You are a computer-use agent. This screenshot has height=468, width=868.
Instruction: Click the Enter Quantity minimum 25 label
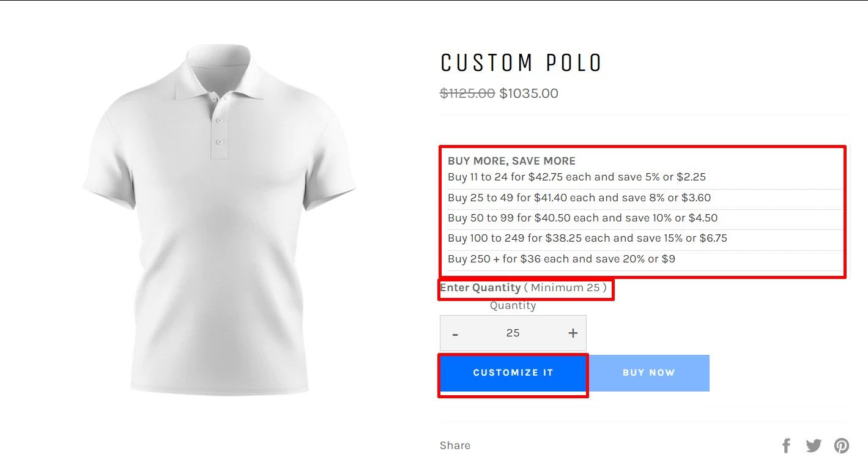pyautogui.click(x=524, y=288)
